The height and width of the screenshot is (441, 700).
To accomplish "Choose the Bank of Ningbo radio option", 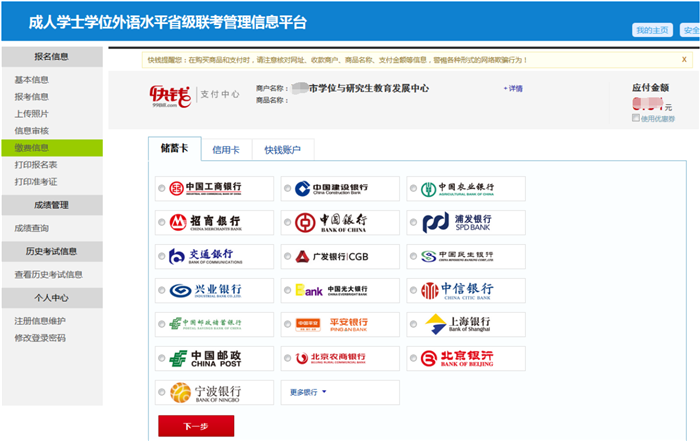I will [162, 392].
